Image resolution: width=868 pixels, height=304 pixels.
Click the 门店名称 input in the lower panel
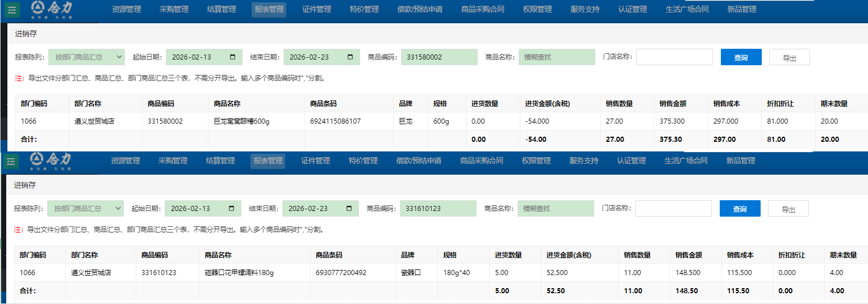tap(673, 209)
